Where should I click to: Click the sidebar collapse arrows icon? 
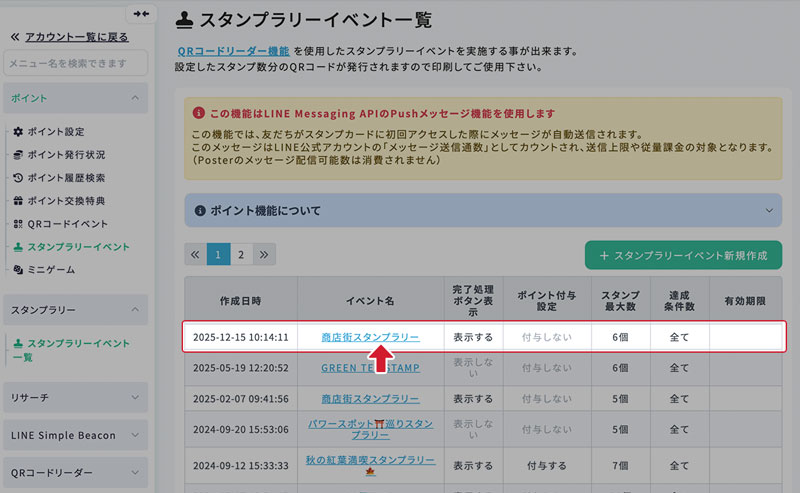point(141,13)
